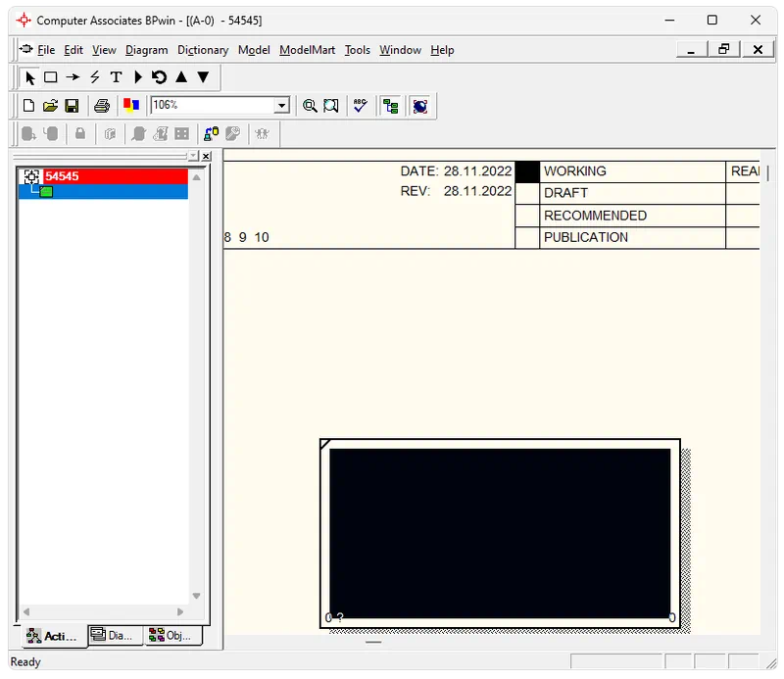Click the BPwin control icon next to File
This screenshot has width=784, height=679.
[26, 49]
